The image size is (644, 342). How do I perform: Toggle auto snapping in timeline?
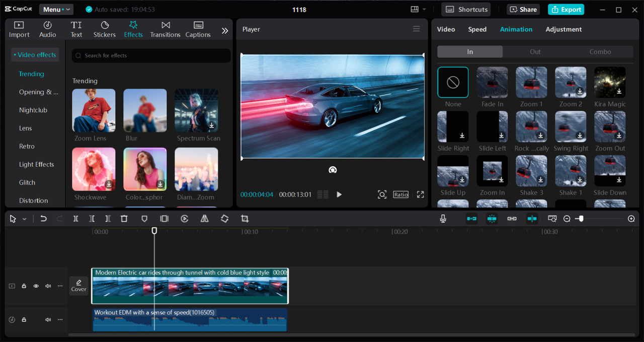coord(492,219)
